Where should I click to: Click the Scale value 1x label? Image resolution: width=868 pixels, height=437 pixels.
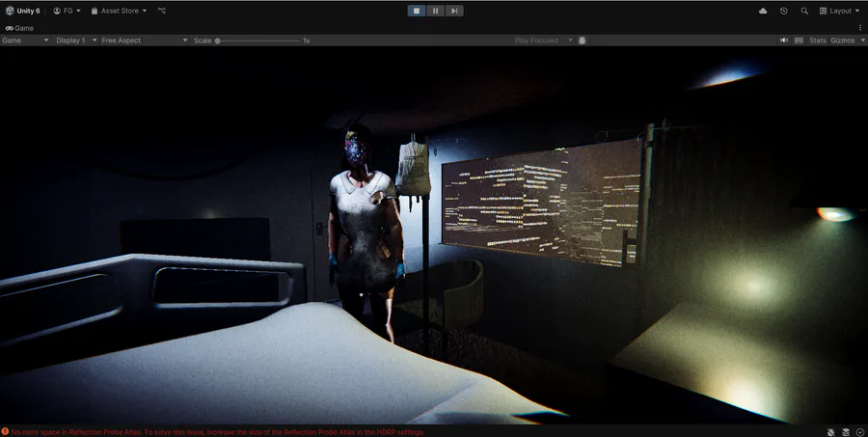(x=306, y=41)
